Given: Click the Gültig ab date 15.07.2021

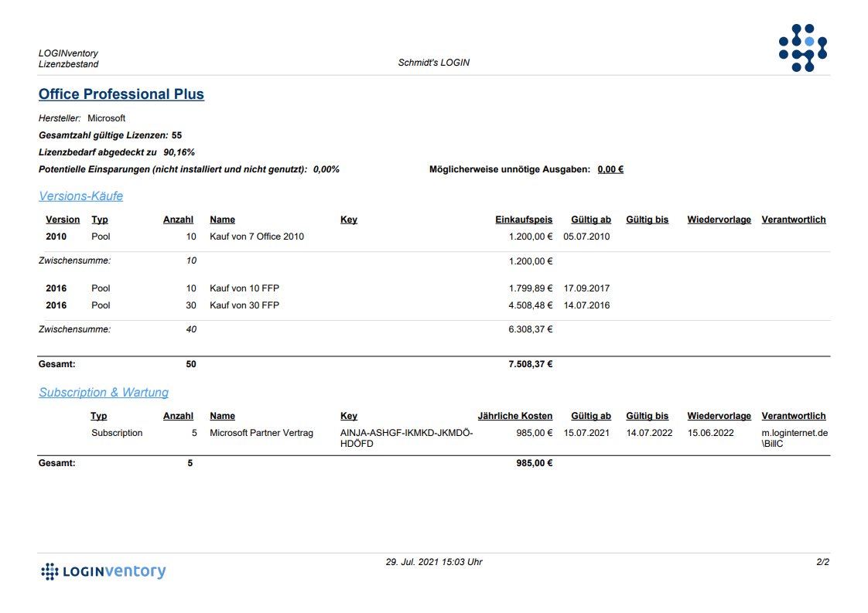Looking at the screenshot, I should (586, 433).
